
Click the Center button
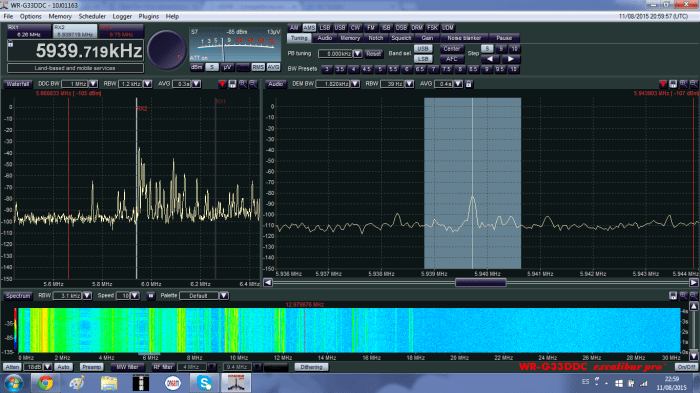pyautogui.click(x=451, y=49)
